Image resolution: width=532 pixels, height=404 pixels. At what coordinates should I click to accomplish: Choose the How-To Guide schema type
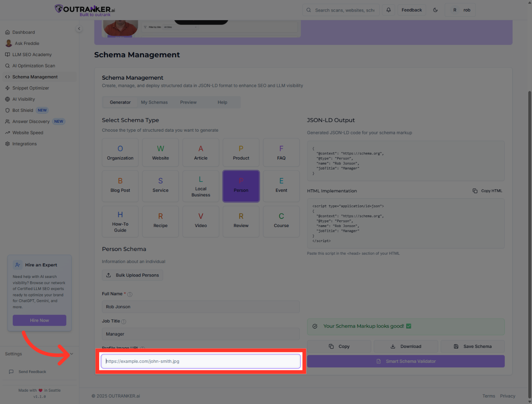coord(120,221)
